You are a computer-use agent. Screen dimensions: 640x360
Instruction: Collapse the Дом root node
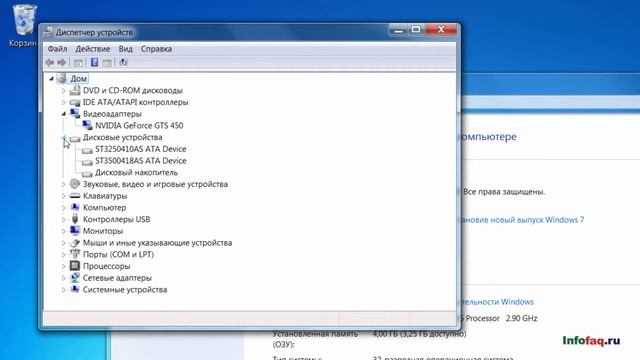51,78
